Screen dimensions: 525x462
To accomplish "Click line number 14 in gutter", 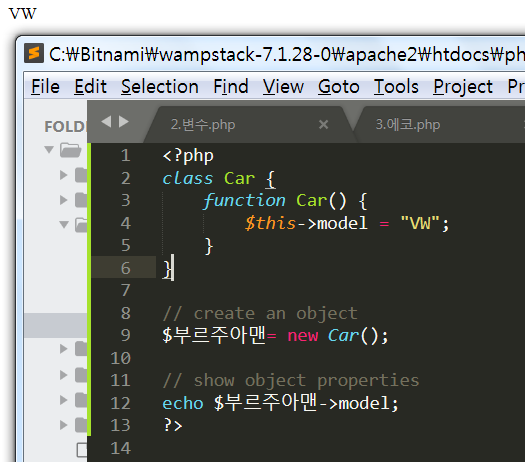I will click(x=121, y=448).
